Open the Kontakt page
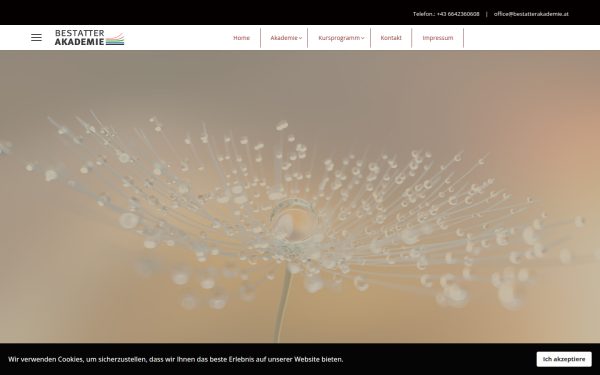The height and width of the screenshot is (375, 600). tap(391, 38)
